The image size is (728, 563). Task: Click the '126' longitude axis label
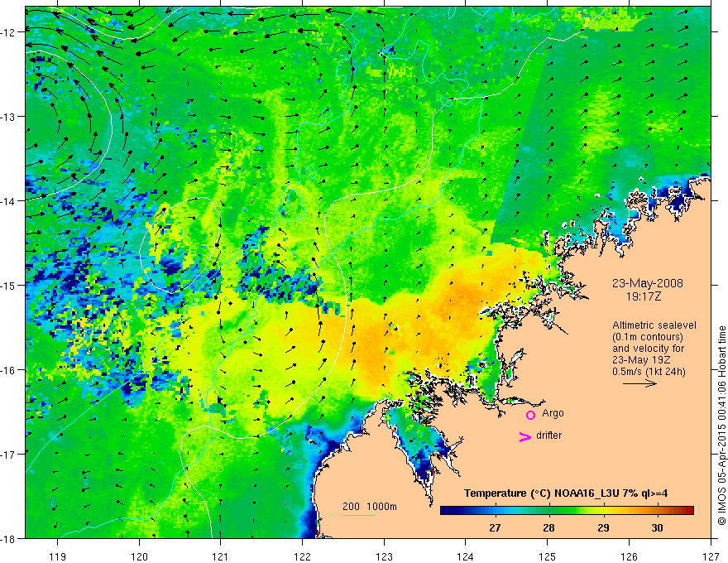pos(629,556)
